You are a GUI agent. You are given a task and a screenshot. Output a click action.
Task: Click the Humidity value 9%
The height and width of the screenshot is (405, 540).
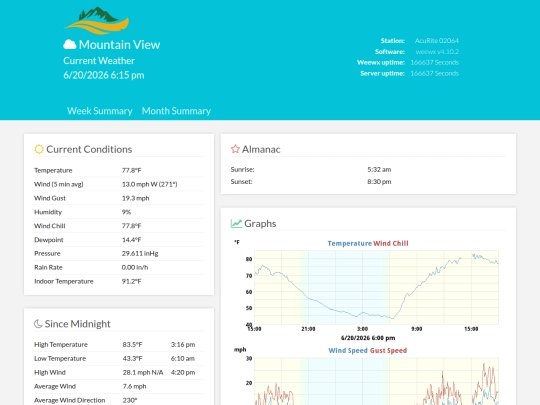click(x=126, y=212)
